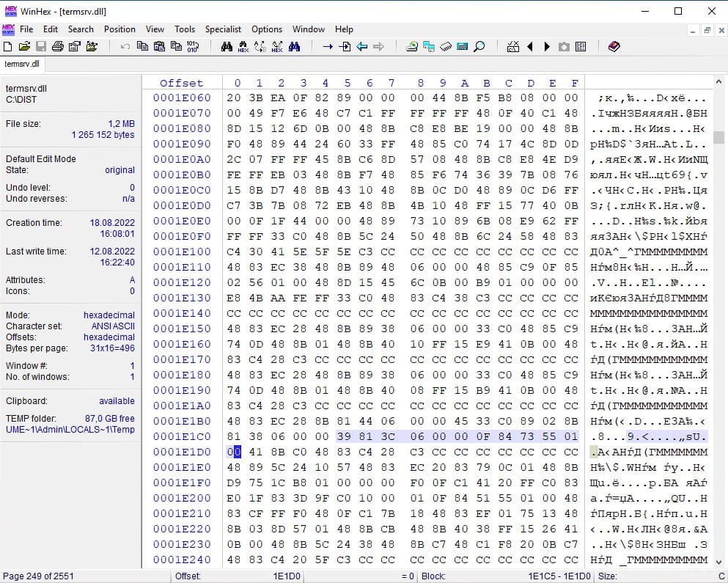
Task: Open the Position menu
Action: tap(120, 29)
